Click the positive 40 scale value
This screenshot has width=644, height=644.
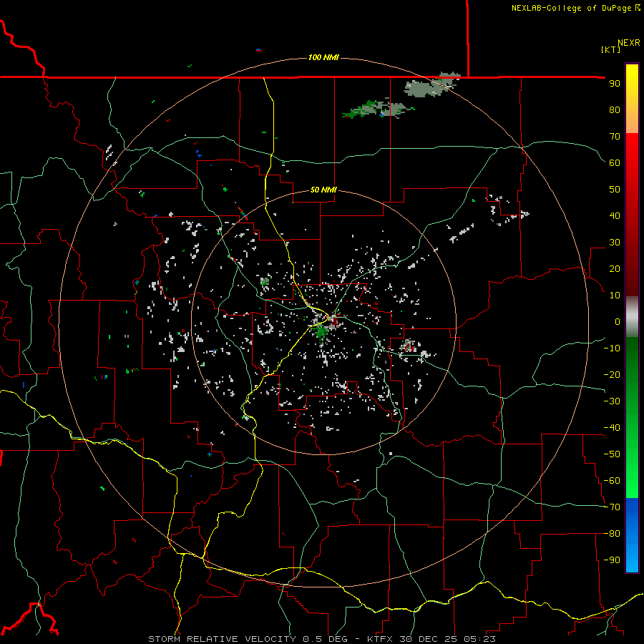[x=615, y=215]
